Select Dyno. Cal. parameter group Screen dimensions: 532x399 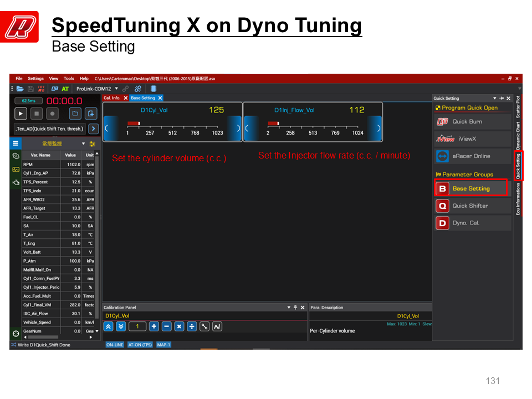(x=473, y=223)
